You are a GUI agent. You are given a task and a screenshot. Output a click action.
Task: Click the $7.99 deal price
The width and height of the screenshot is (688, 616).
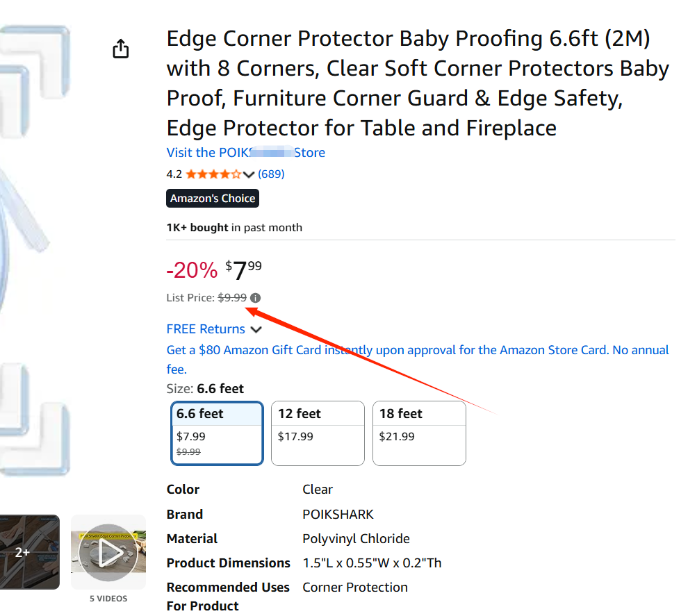coord(243,270)
